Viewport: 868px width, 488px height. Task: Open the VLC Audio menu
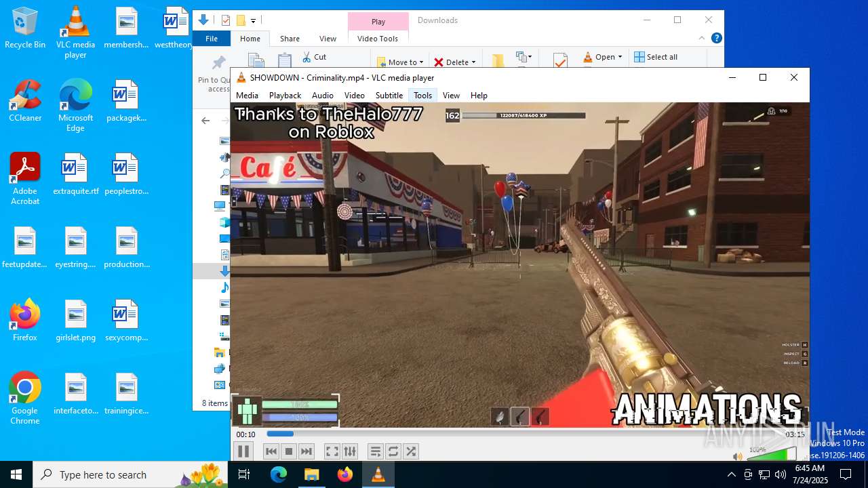tap(322, 96)
